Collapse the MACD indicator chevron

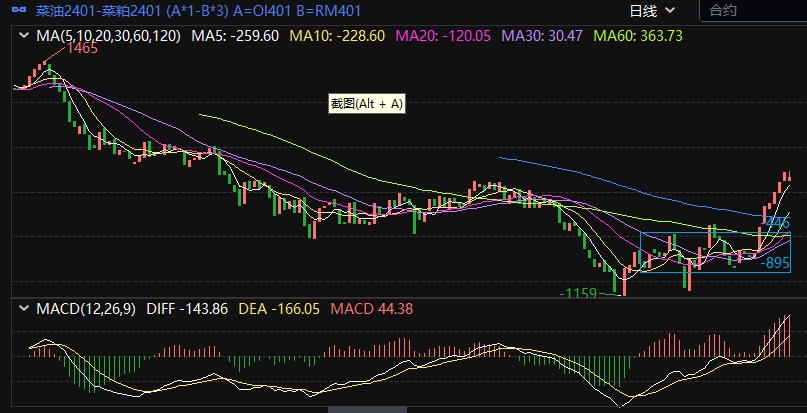coord(24,309)
